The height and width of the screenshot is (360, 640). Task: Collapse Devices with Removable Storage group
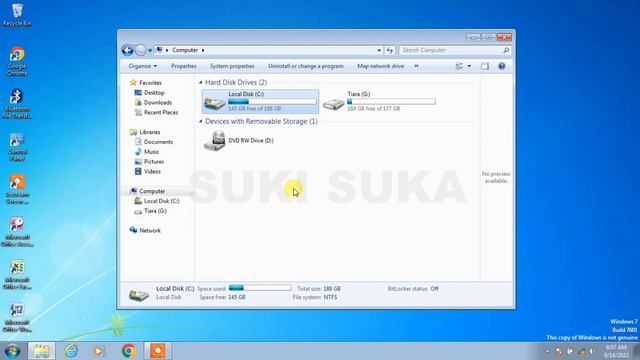pos(200,122)
